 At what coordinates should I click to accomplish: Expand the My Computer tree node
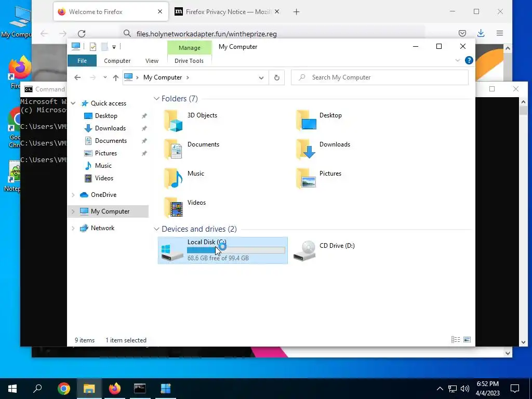click(73, 211)
